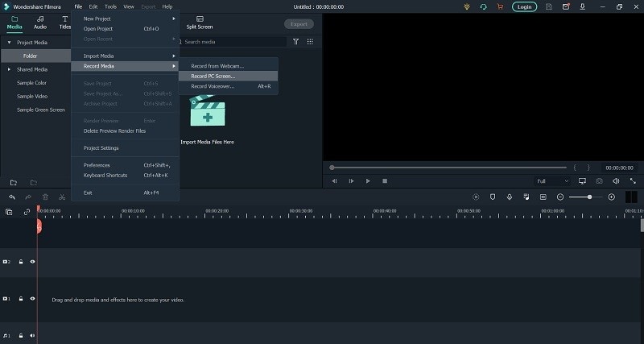
Task: Click the Login button
Action: (524, 7)
